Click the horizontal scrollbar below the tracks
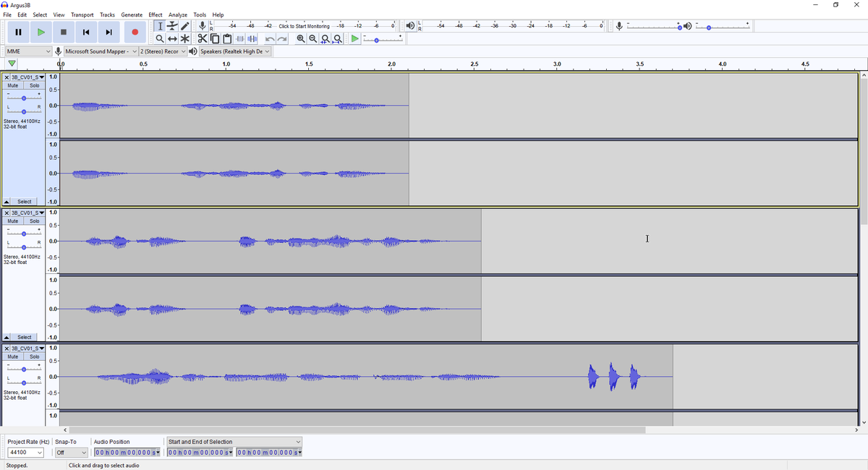Screen dimensions: 868x470 [x=358, y=430]
